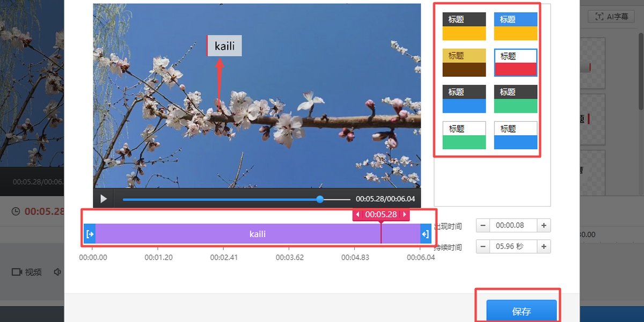644x322 pixels.
Task: Click the 00:02.41 timeline tick label
Action: [224, 258]
